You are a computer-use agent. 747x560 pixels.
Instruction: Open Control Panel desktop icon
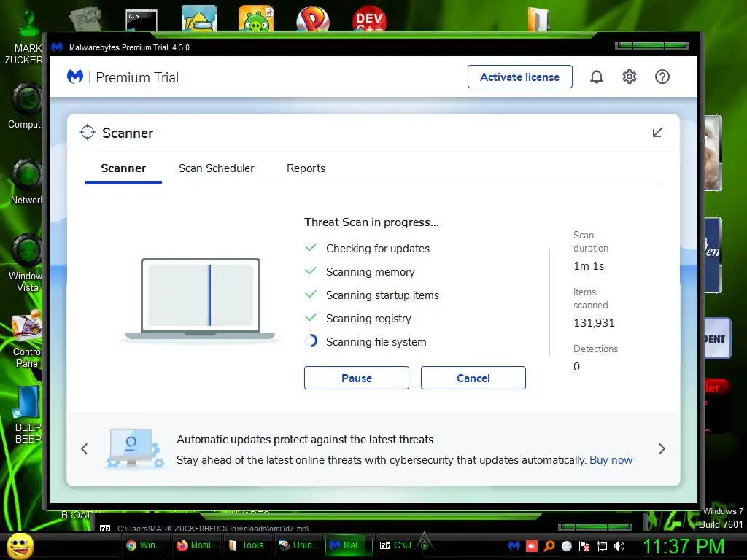point(27,338)
